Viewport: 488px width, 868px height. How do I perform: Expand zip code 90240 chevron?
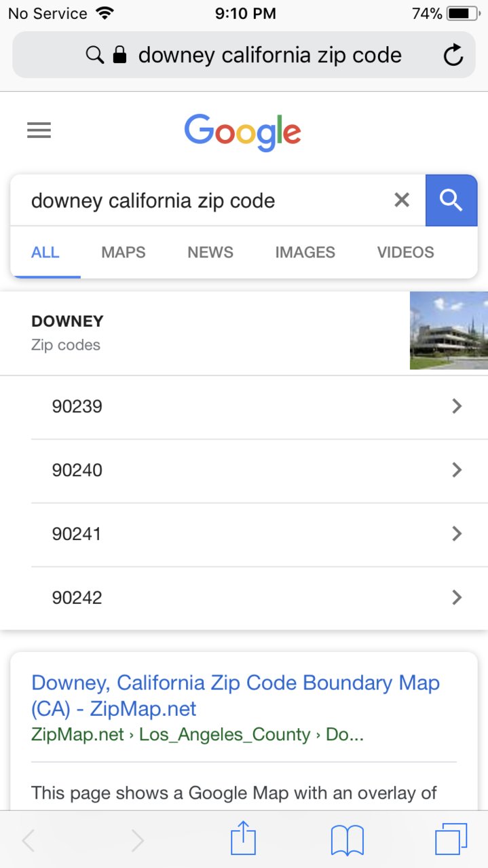457,470
